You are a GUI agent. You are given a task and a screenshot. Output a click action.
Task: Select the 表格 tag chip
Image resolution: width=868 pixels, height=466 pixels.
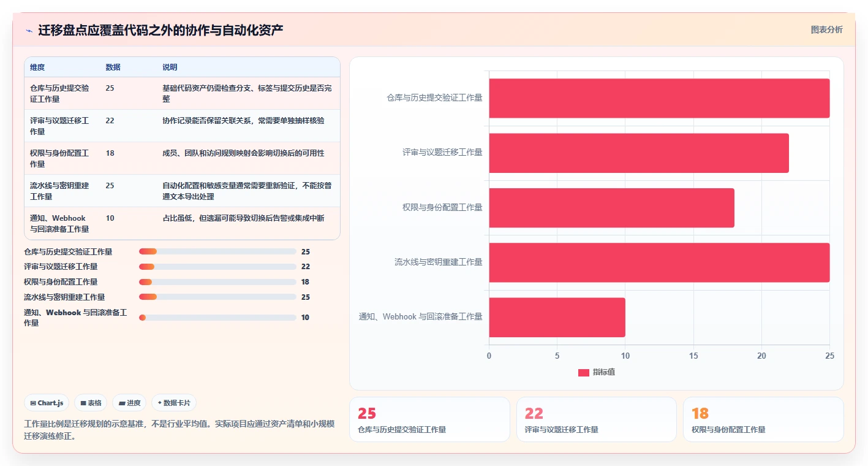[91, 403]
